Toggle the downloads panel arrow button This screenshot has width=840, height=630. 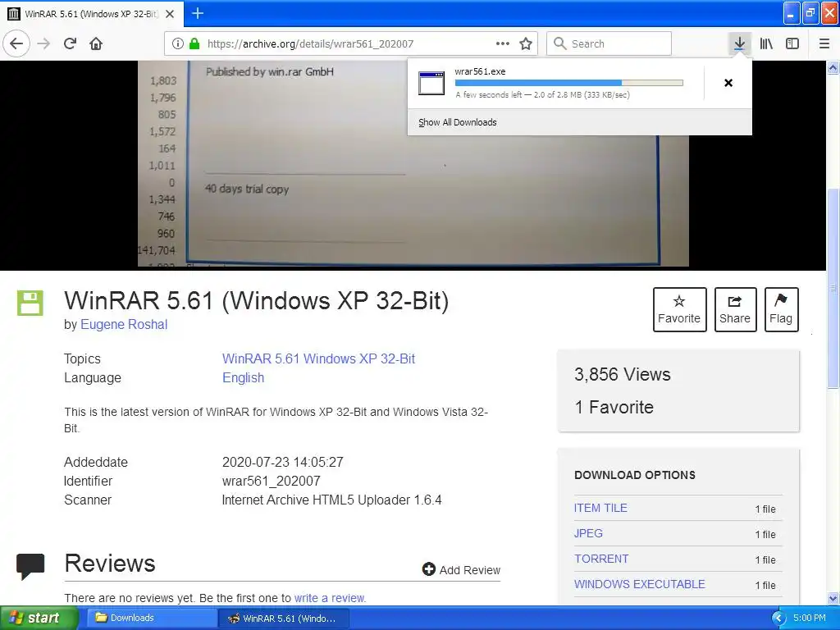pos(739,43)
